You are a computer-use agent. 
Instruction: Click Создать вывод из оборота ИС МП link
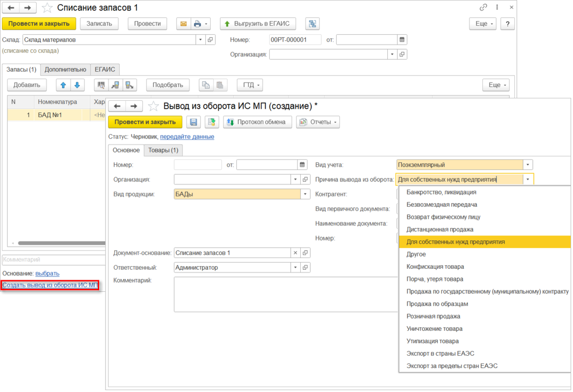(50, 285)
